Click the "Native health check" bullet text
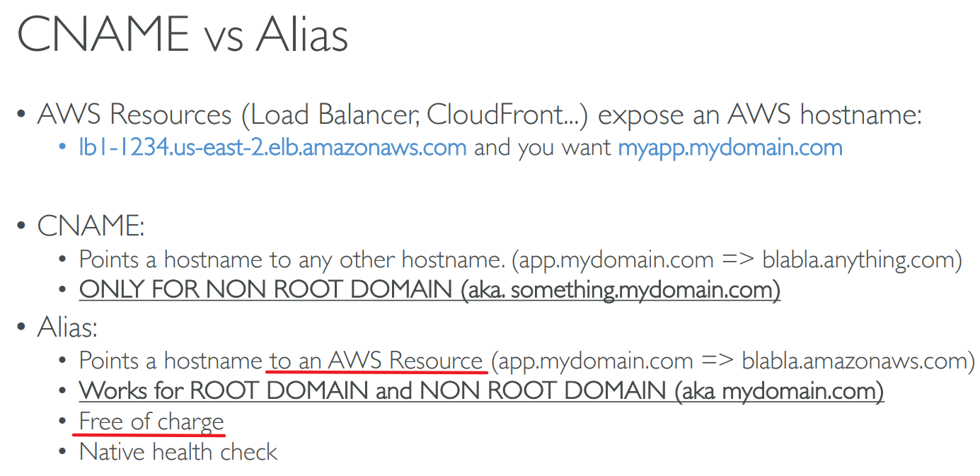Image resolution: width=980 pixels, height=476 pixels. (178, 452)
